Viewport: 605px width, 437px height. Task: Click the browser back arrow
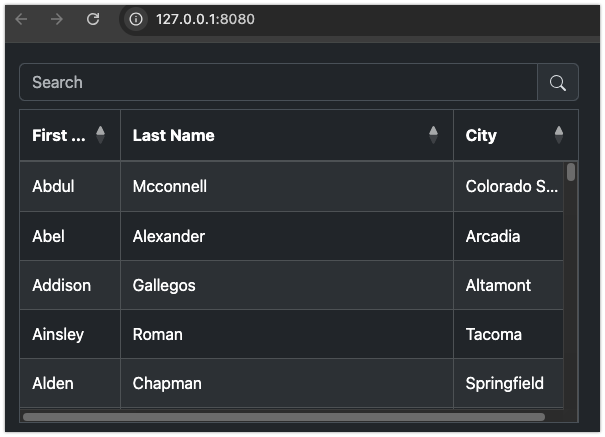(x=21, y=19)
